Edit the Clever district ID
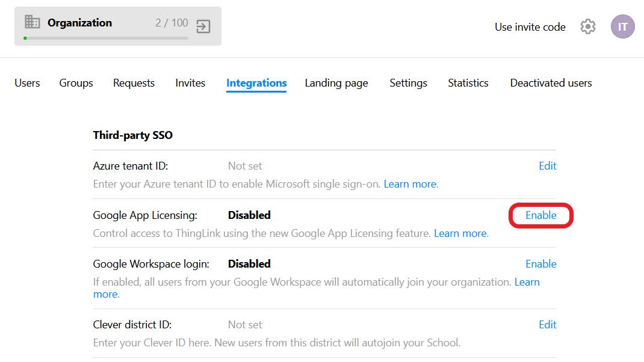 pyautogui.click(x=548, y=325)
